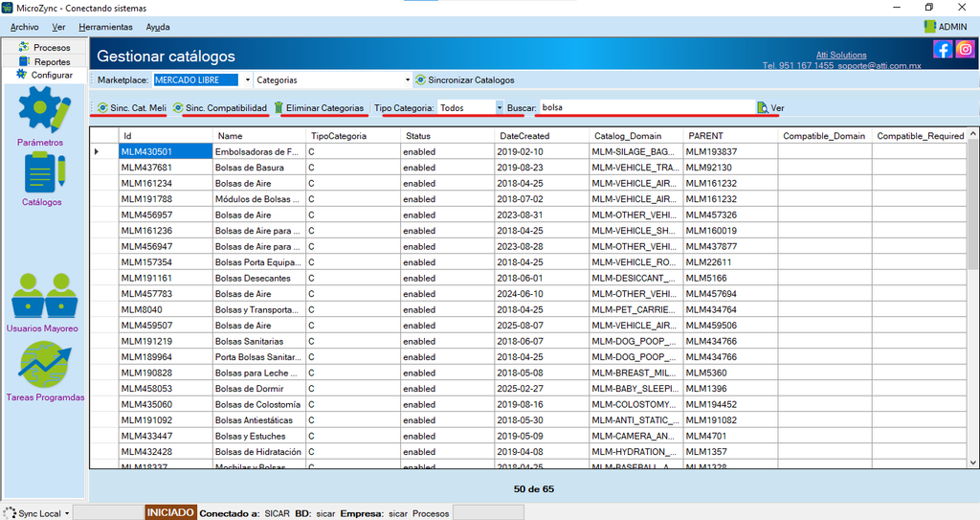Sort by the Catalog_Domain column header
Viewport: 980px width, 520px height.
(x=636, y=135)
